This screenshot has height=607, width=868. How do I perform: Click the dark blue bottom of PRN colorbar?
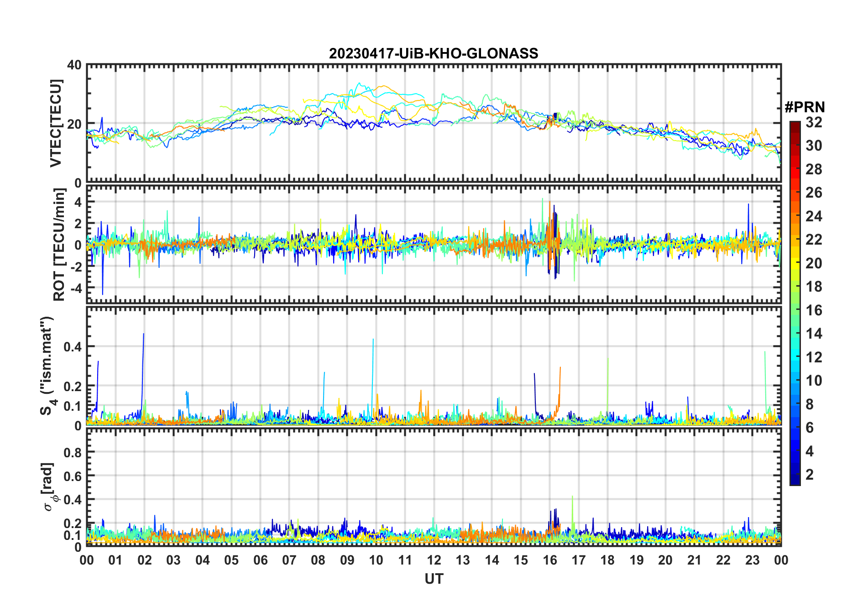[x=795, y=479]
